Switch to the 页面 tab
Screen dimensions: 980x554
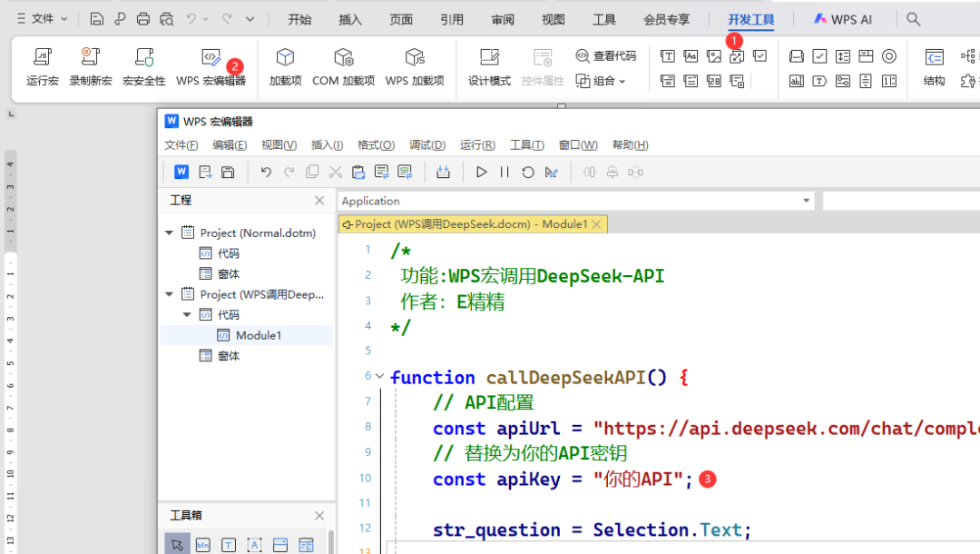tap(401, 19)
